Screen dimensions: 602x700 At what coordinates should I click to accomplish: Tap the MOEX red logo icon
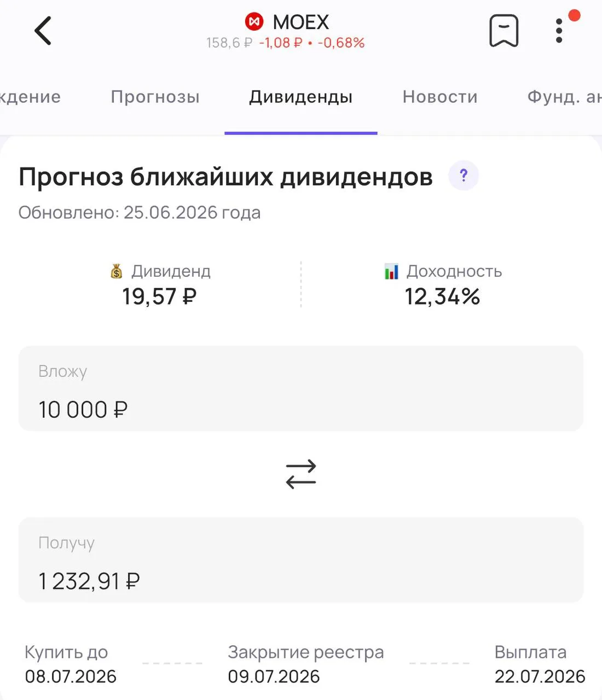coord(254,22)
